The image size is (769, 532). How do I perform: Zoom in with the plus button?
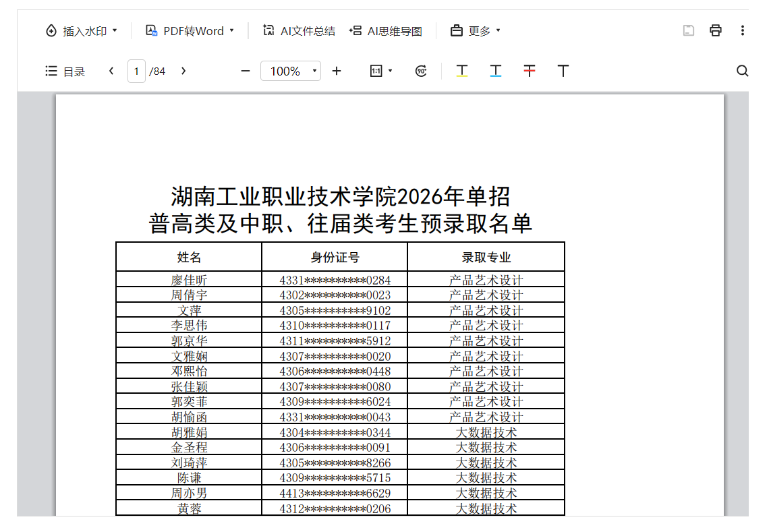pyautogui.click(x=337, y=71)
